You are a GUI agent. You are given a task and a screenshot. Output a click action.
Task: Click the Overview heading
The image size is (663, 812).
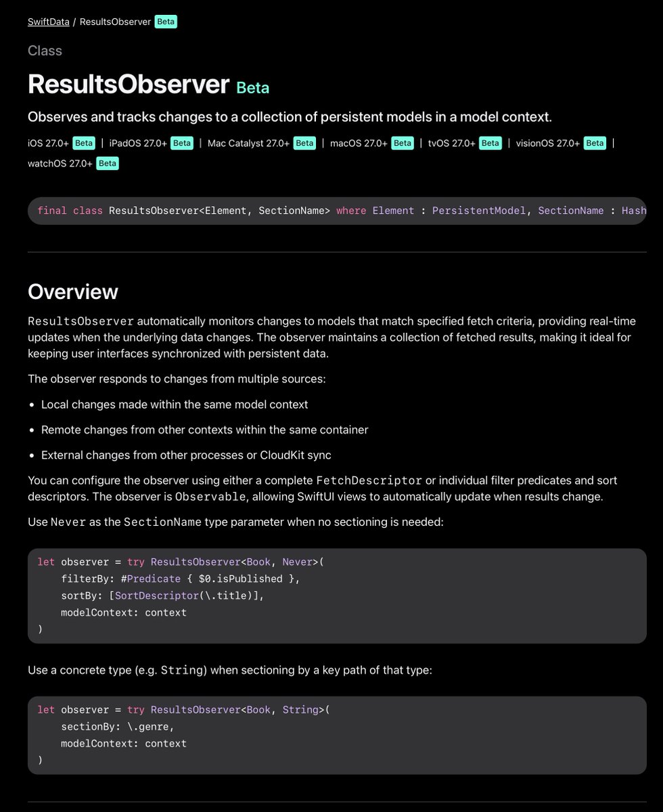(x=73, y=292)
